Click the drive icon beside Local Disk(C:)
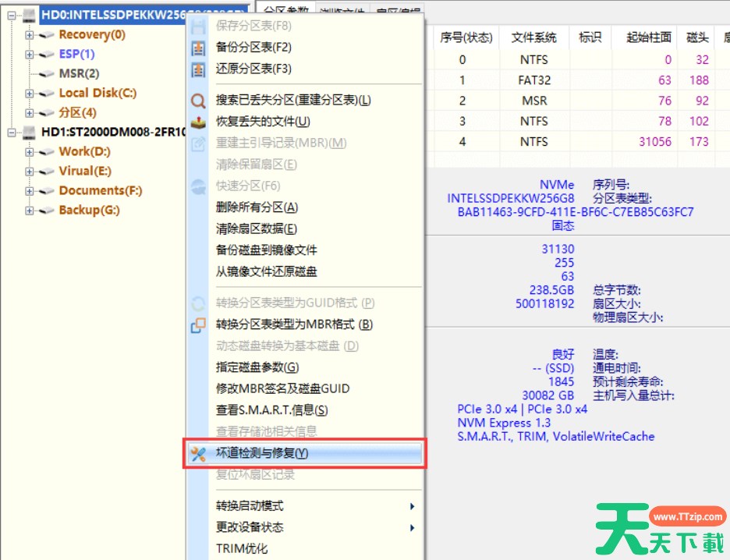The width and height of the screenshot is (730, 560). point(48,94)
